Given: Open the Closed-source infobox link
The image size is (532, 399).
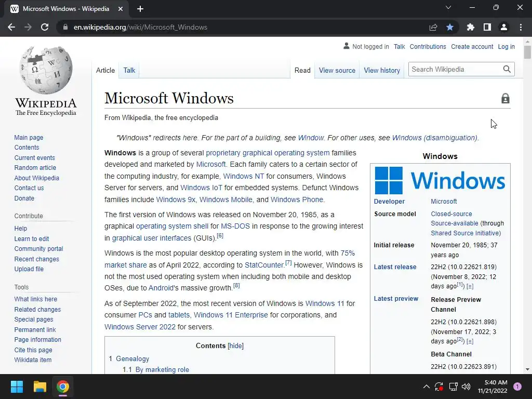Looking at the screenshot, I should point(451,214).
